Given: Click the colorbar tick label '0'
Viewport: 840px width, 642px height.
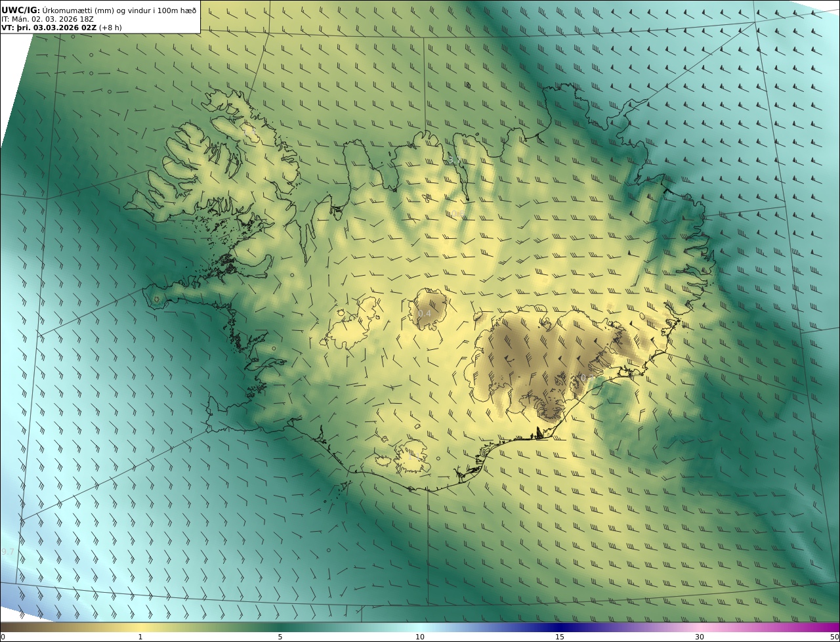Looking at the screenshot, I should click(x=3, y=637).
